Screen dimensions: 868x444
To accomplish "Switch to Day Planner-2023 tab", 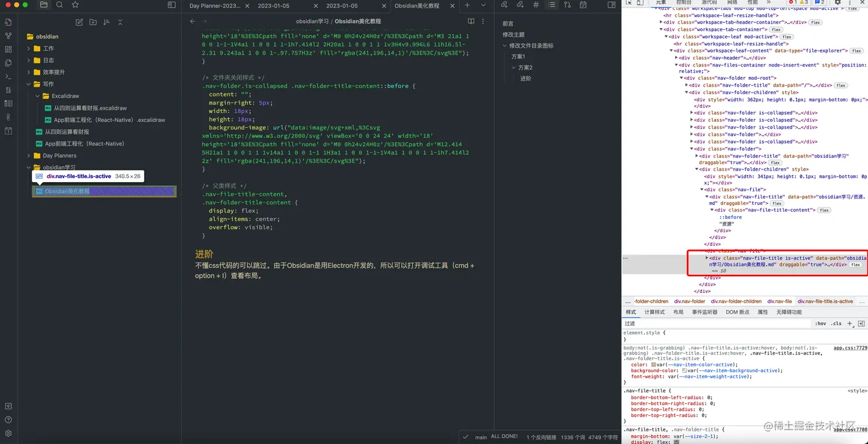I will [215, 6].
